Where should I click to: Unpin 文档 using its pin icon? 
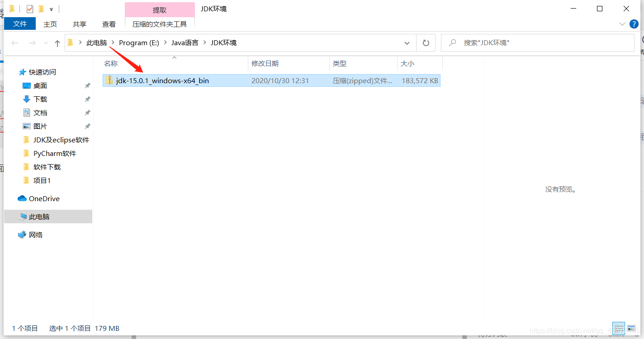(87, 113)
